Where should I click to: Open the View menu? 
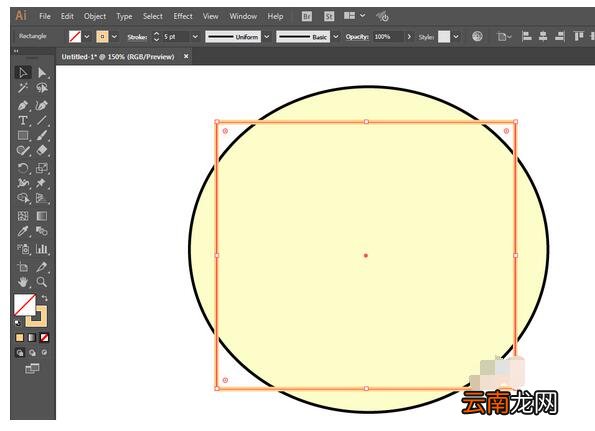tap(211, 16)
